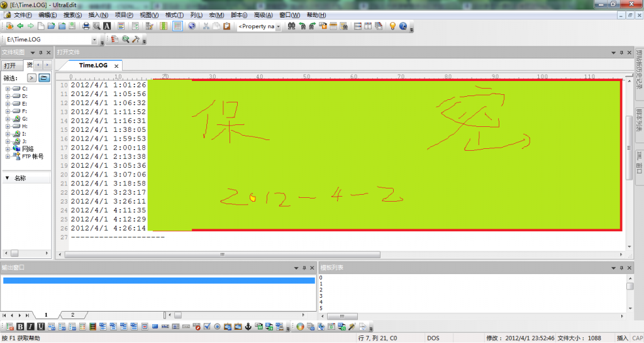Click the hammer tools icon beside the path box
The width and height of the screenshot is (644, 343).
[136, 39]
